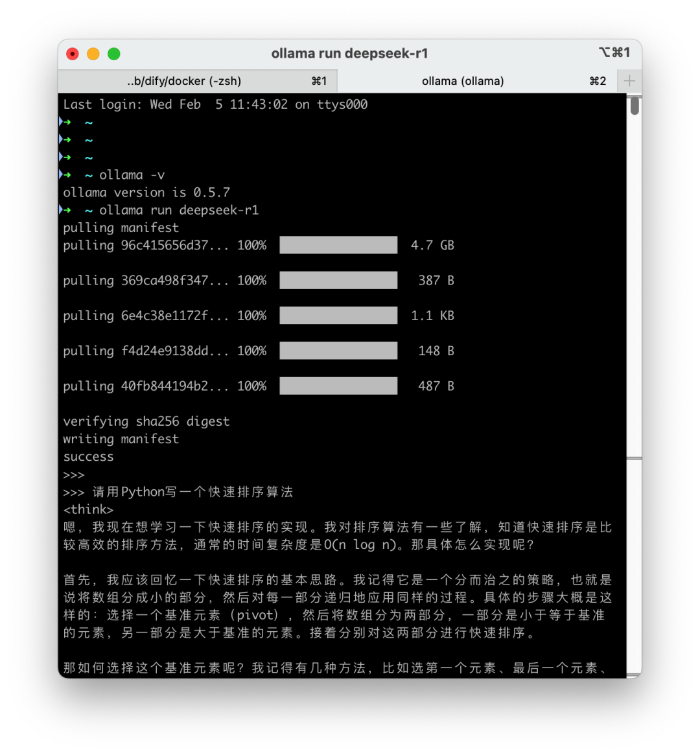Minimize the window using yellow button
This screenshot has height=755, width=700.
93,54
